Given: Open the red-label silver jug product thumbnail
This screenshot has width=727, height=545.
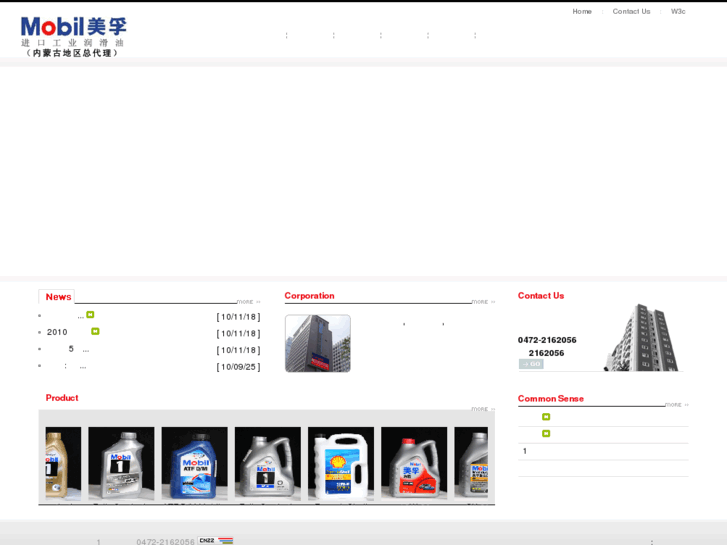Looking at the screenshot, I should tap(414, 463).
